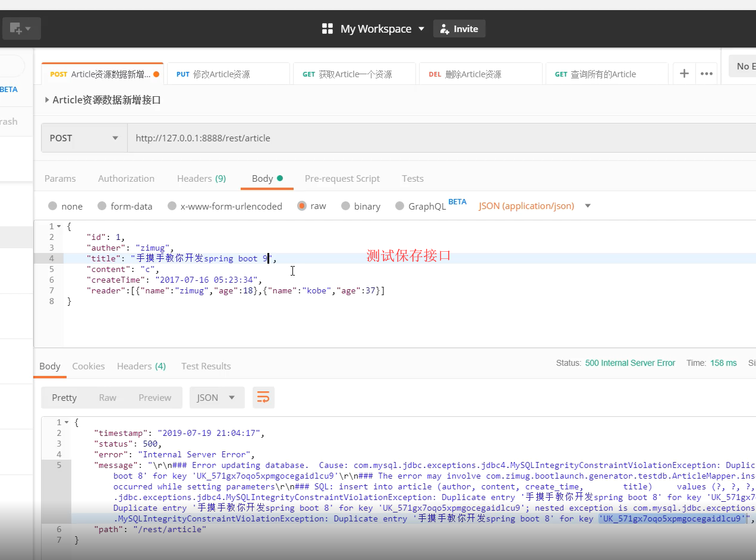Click the "timestamp" line in response
The height and width of the screenshot is (560, 756).
click(179, 433)
